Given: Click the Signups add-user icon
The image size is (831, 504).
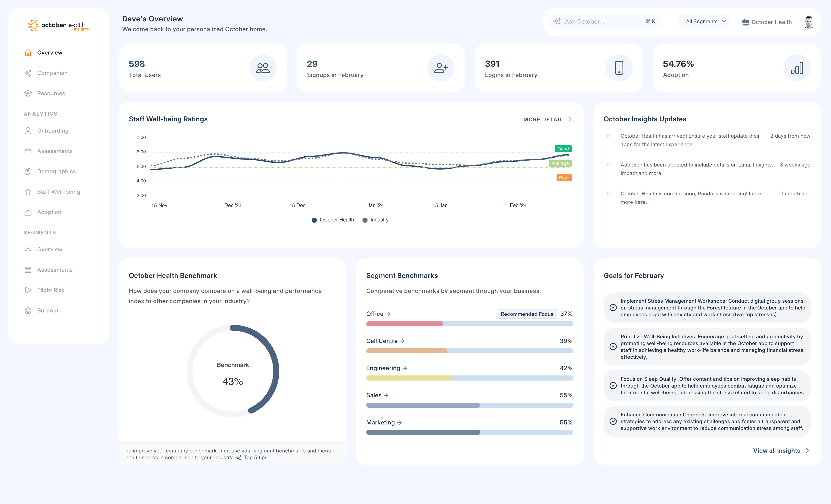Looking at the screenshot, I should [x=441, y=68].
